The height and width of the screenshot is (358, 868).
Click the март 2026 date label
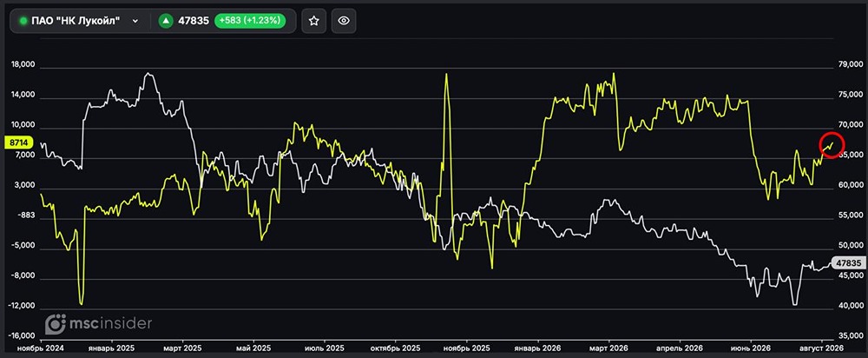click(x=609, y=348)
